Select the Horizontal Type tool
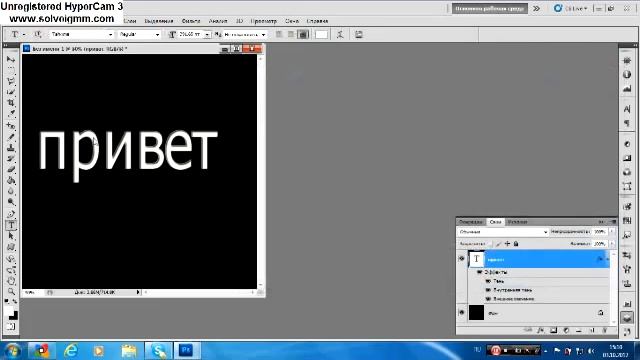The width and height of the screenshot is (640, 360). coord(11,224)
